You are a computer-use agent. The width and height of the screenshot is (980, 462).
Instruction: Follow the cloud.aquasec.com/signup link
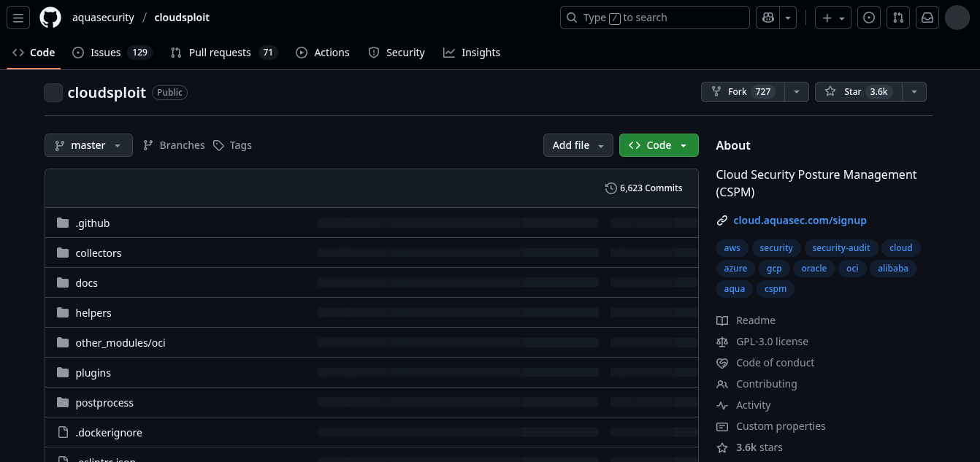[x=800, y=220]
